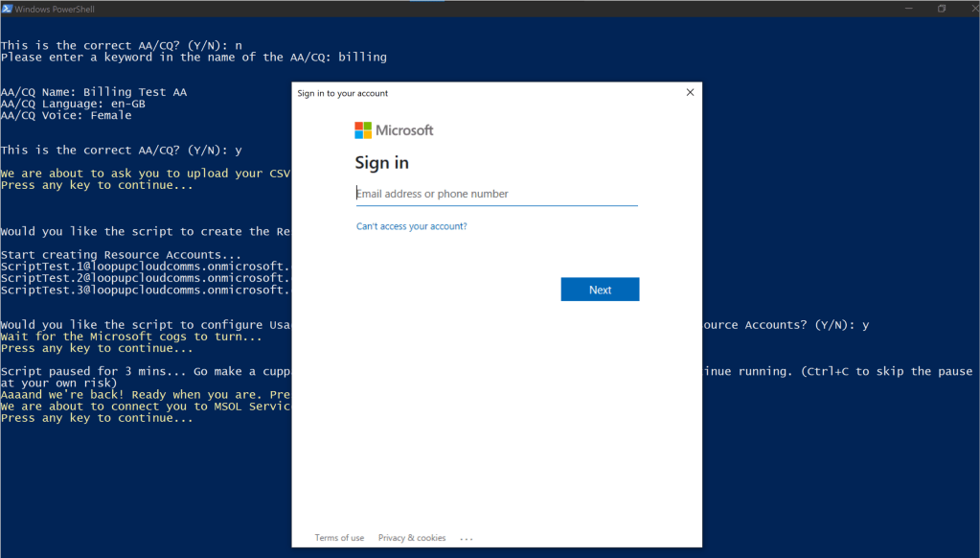Minimize the Windows PowerShell window
The height and width of the screenshot is (558, 980).
tap(906, 9)
